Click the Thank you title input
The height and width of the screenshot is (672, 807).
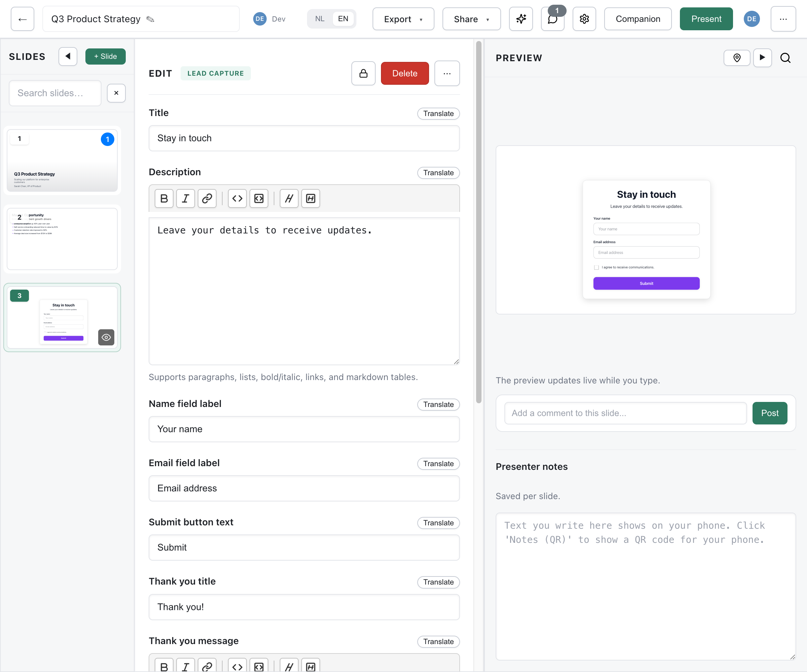304,607
